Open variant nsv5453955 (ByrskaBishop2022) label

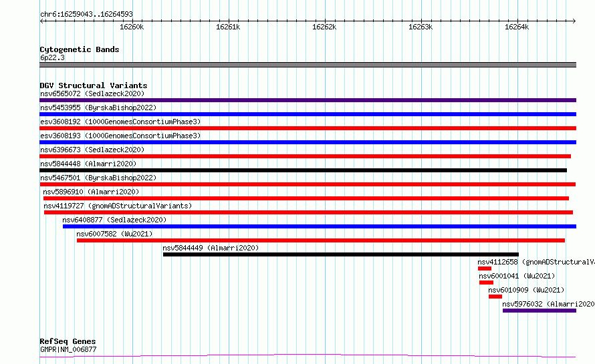point(98,108)
